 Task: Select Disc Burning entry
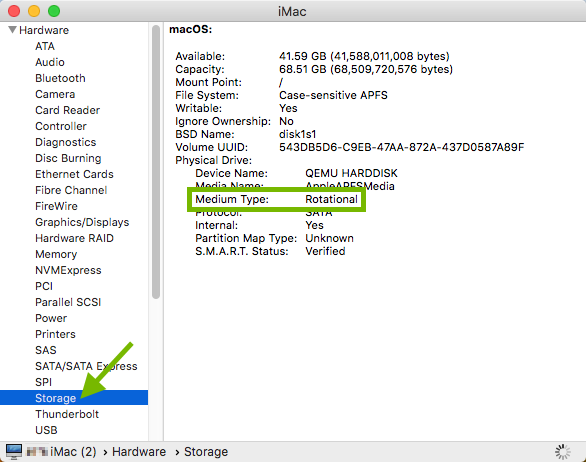[x=68, y=158]
